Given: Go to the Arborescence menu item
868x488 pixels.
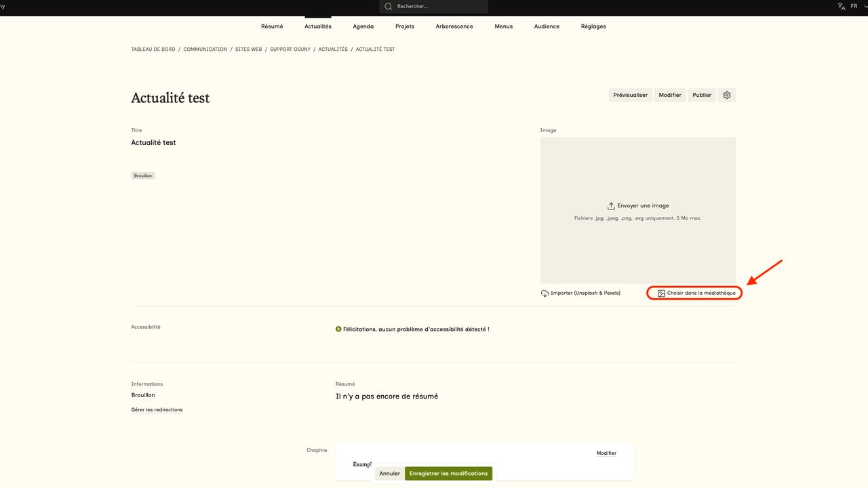Looking at the screenshot, I should pos(454,26).
